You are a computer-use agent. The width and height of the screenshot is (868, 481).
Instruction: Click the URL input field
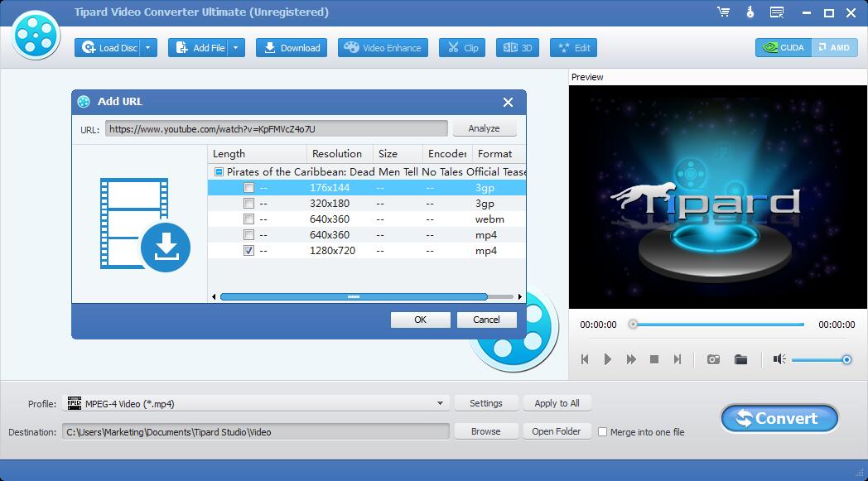277,129
